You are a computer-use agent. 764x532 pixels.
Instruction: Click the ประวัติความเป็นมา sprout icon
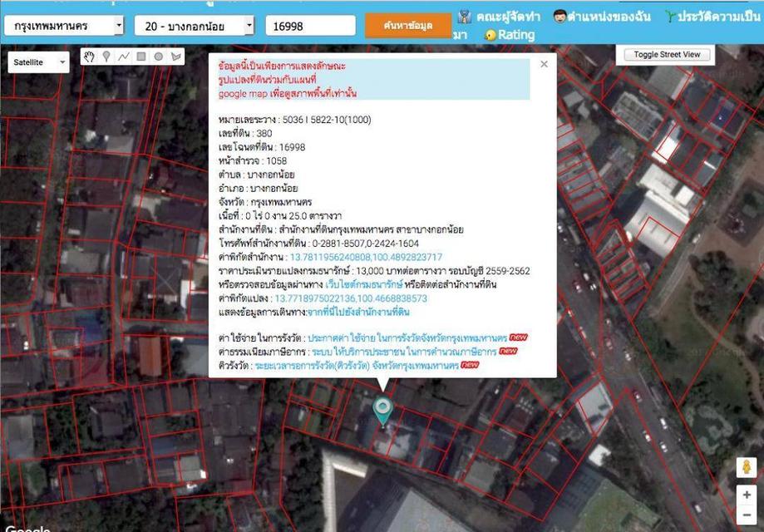[670, 17]
